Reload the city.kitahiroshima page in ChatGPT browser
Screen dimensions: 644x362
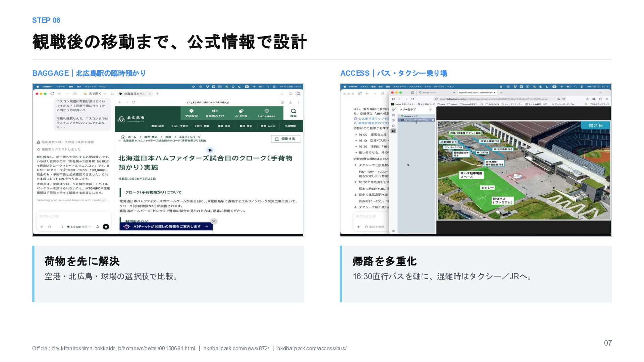click(133, 102)
